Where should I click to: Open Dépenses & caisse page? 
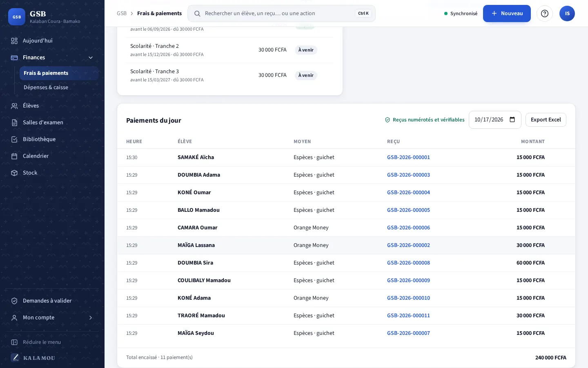tap(59, 88)
